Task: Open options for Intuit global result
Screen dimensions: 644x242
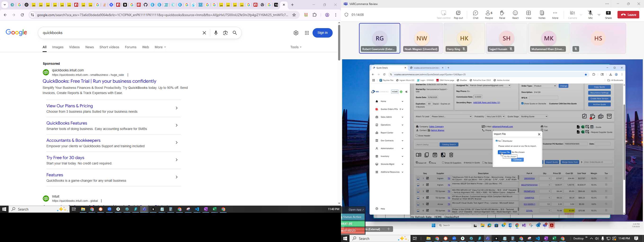Action: click(x=101, y=201)
